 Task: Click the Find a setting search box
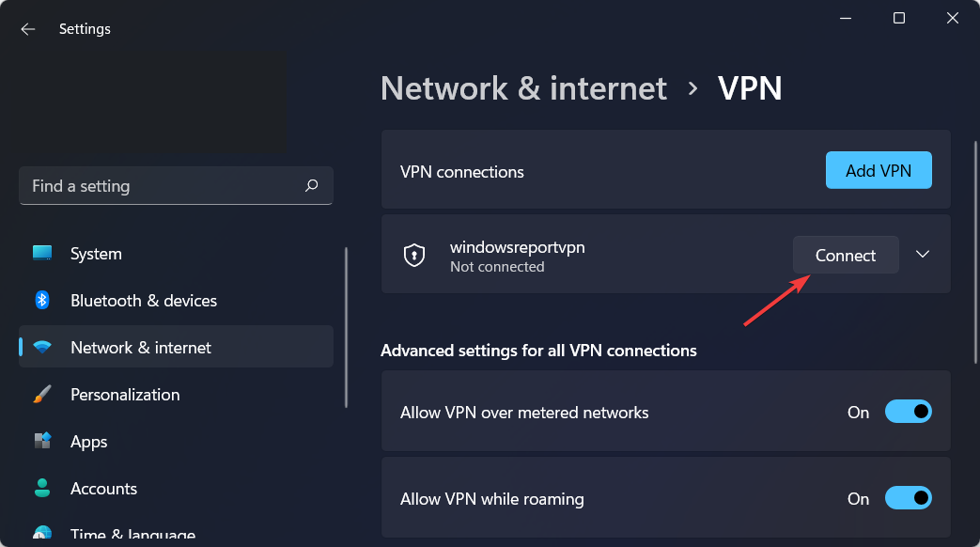(x=164, y=186)
